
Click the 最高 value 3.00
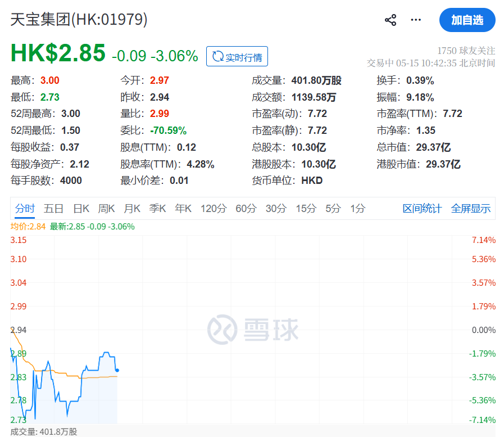50,80
